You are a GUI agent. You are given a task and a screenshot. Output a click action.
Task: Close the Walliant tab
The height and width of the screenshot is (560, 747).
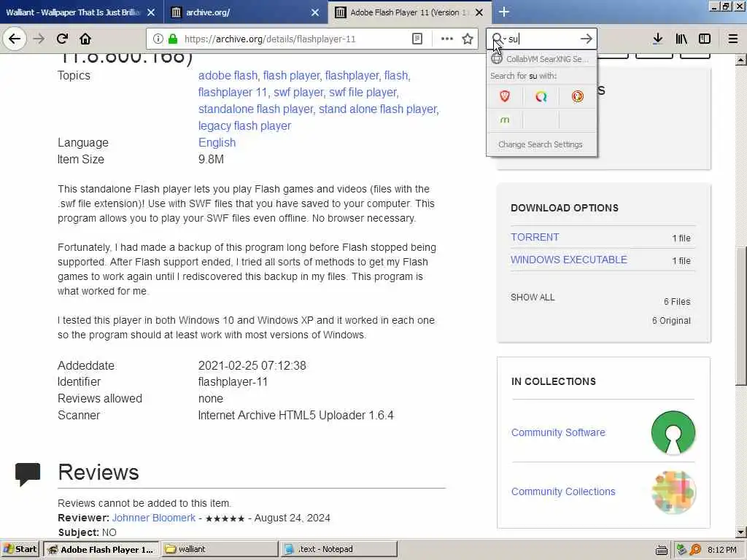[151, 12]
